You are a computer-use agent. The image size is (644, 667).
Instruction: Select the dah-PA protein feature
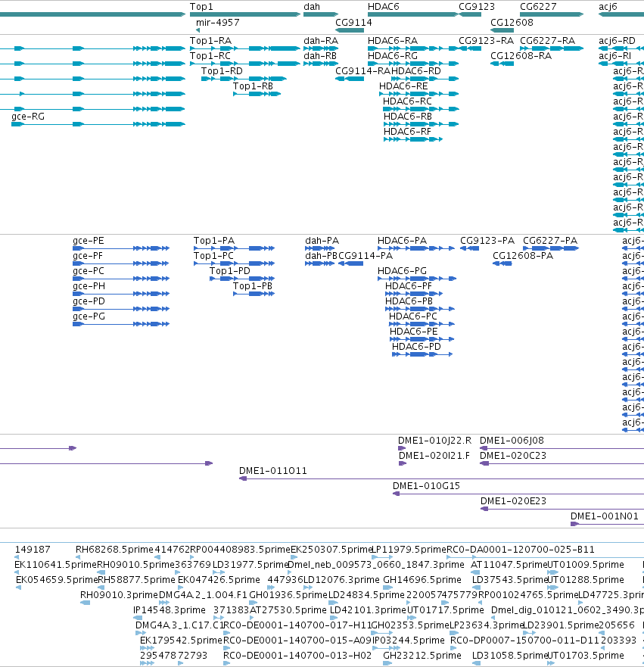click(319, 248)
